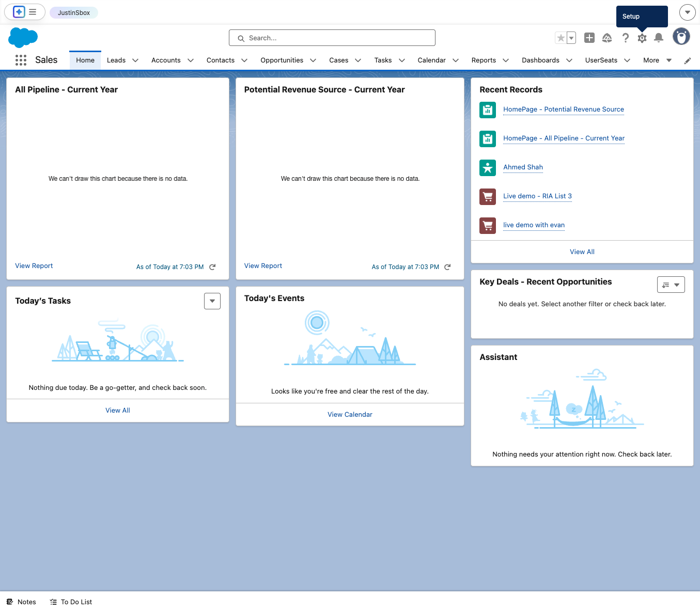This screenshot has height=612, width=700.
Task: Refresh the Potential Revenue Source chart
Action: coord(447,267)
